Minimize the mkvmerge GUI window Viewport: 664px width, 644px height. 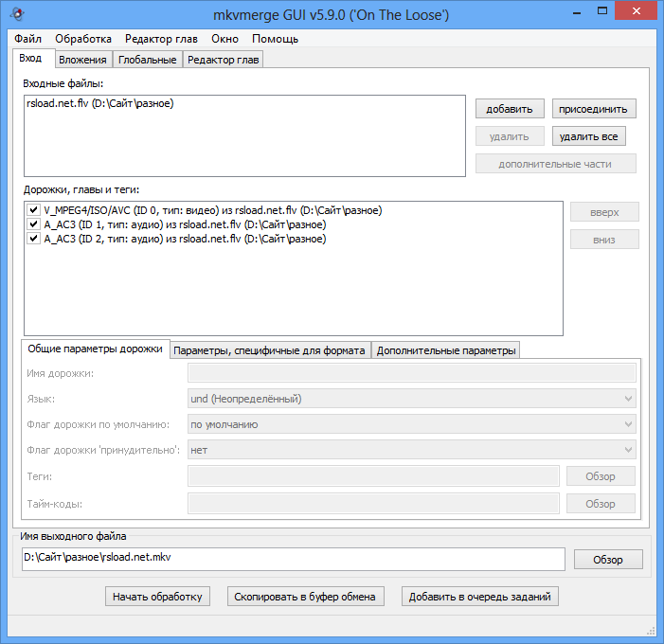[x=576, y=11]
